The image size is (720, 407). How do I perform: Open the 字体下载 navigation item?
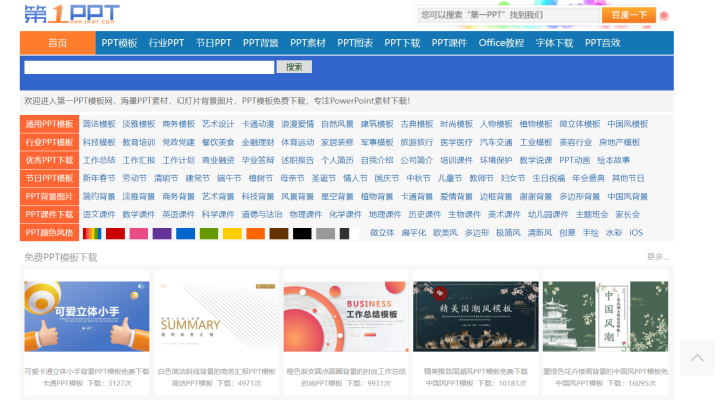pyautogui.click(x=554, y=43)
